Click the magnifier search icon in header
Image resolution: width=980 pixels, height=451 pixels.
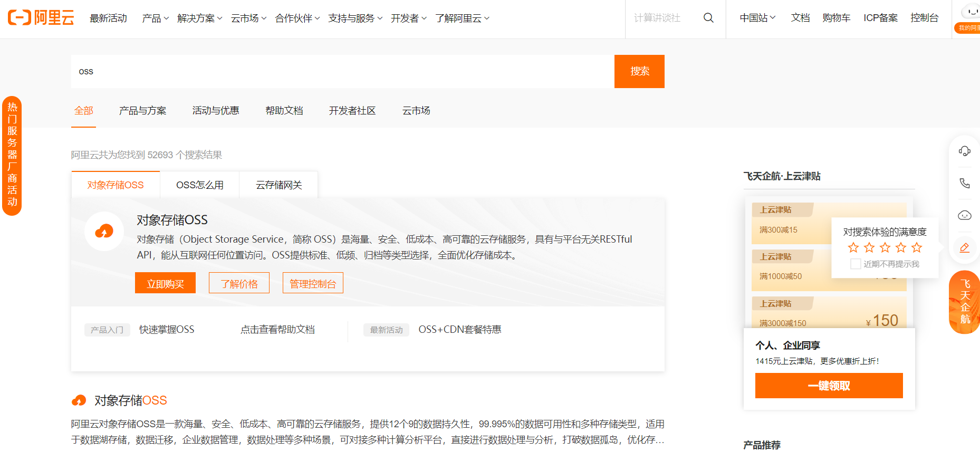coord(708,18)
